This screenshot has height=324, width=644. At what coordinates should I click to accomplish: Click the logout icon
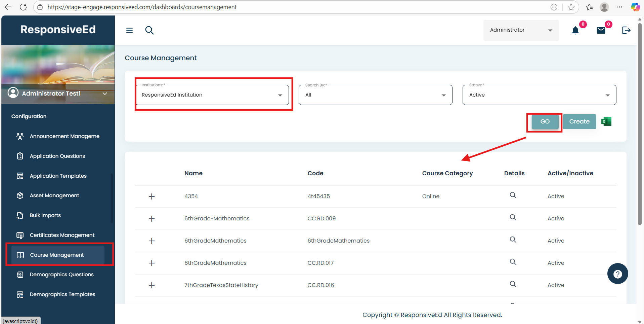click(626, 30)
